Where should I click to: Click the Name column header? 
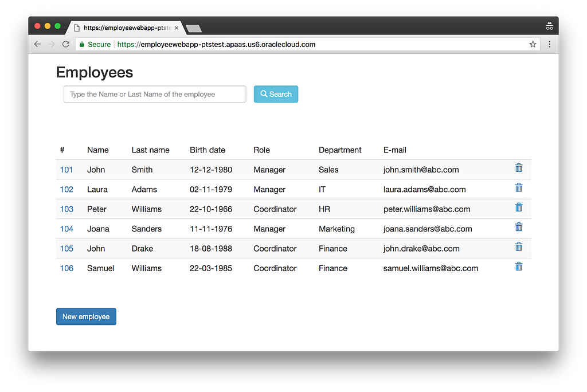[97, 150]
